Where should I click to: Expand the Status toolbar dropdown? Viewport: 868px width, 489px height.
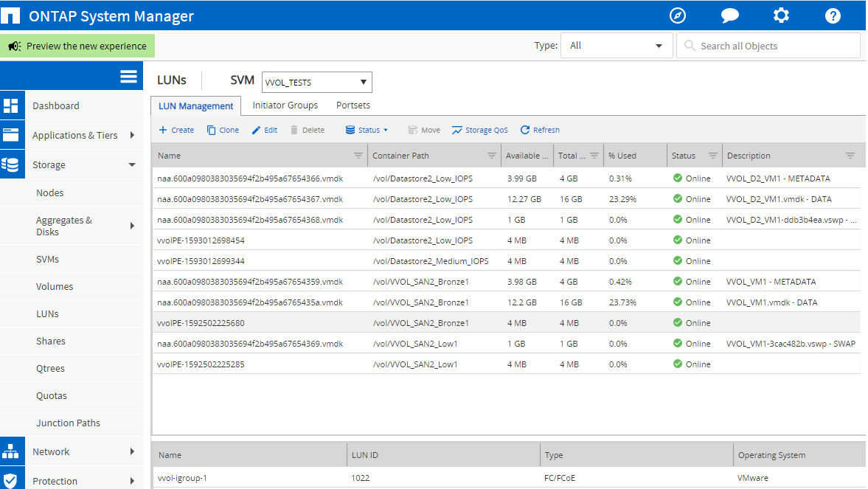[367, 130]
